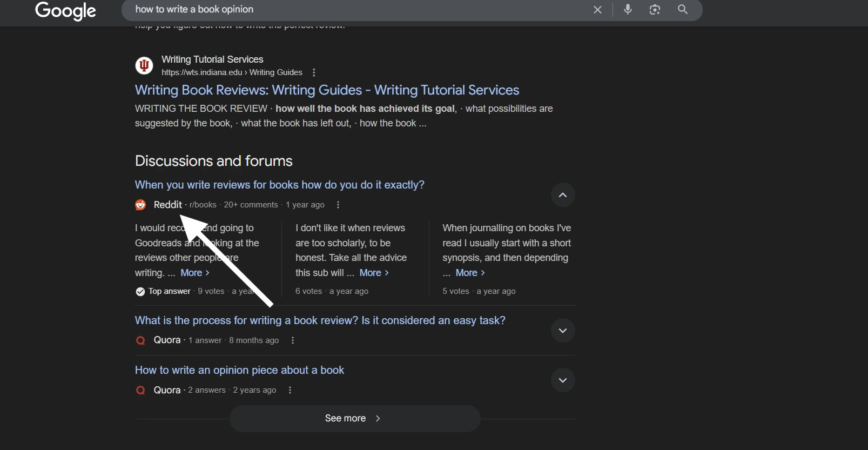Collapse the Reddit discussion with the up chevron
Viewport: 868px width, 450px height.
pyautogui.click(x=563, y=195)
